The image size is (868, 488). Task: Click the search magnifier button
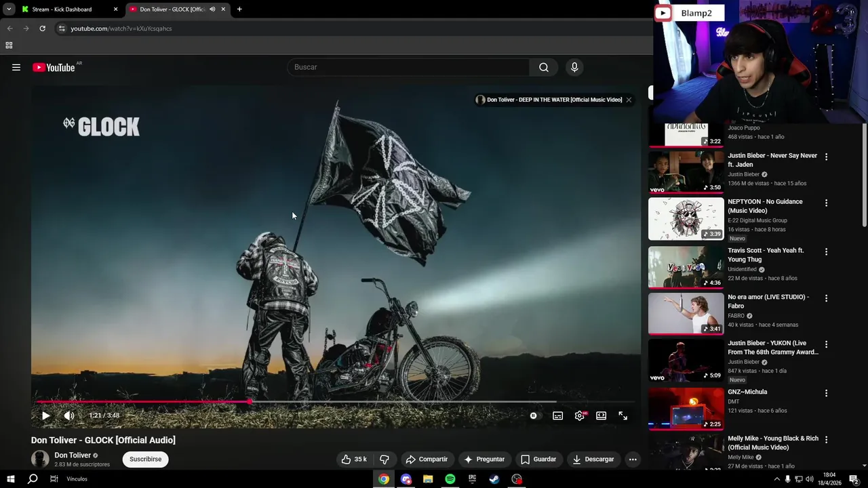click(544, 67)
